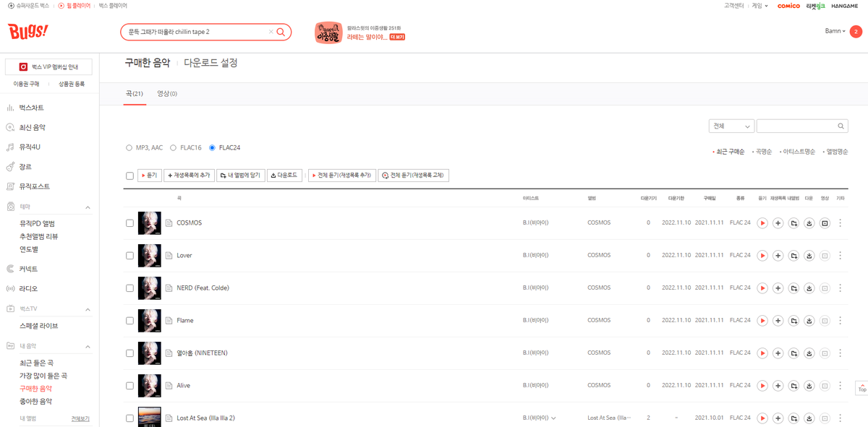Open more options for COSMOS track
868x427 pixels.
click(x=840, y=223)
